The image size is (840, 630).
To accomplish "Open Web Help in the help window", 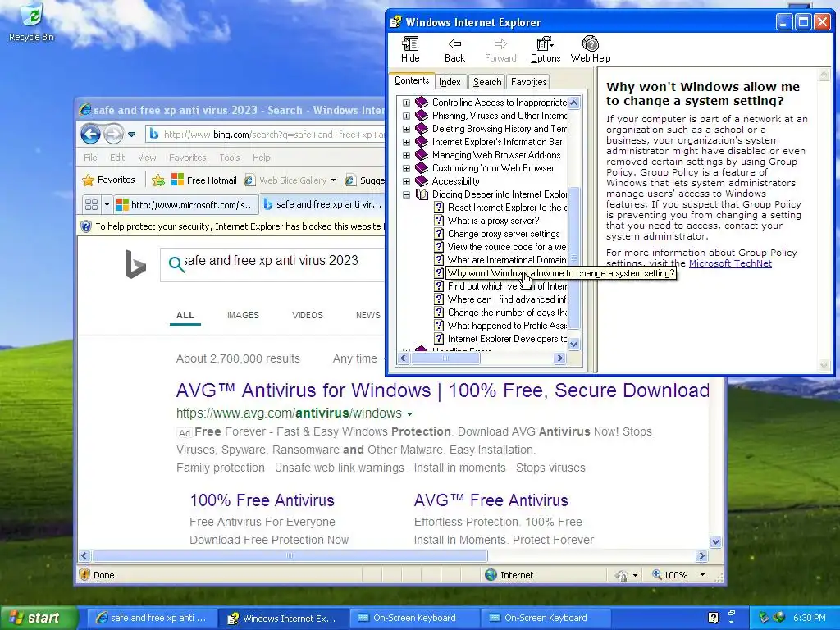I will point(591,49).
